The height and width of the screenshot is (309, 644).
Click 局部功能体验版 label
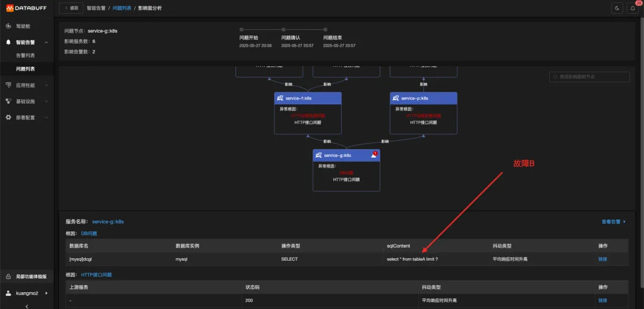[x=31, y=277]
